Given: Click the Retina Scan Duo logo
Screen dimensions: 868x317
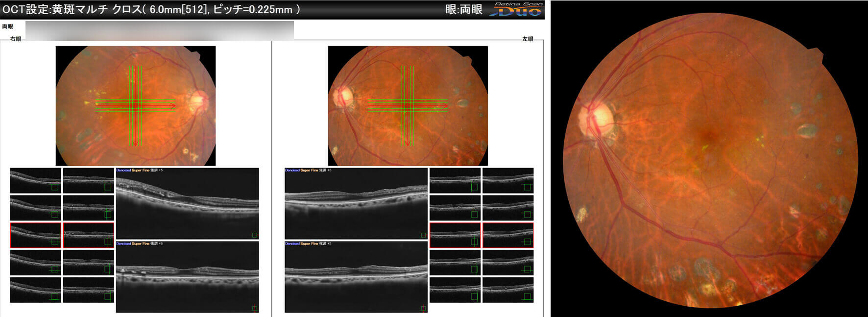Looking at the screenshot, I should (x=516, y=9).
